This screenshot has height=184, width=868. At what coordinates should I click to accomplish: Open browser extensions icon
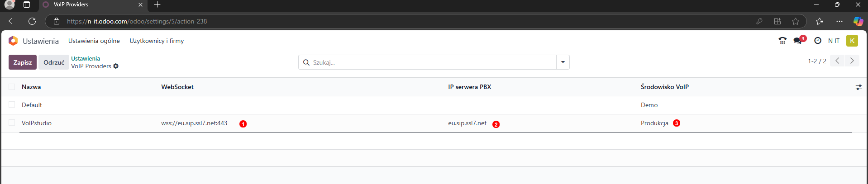[777, 21]
